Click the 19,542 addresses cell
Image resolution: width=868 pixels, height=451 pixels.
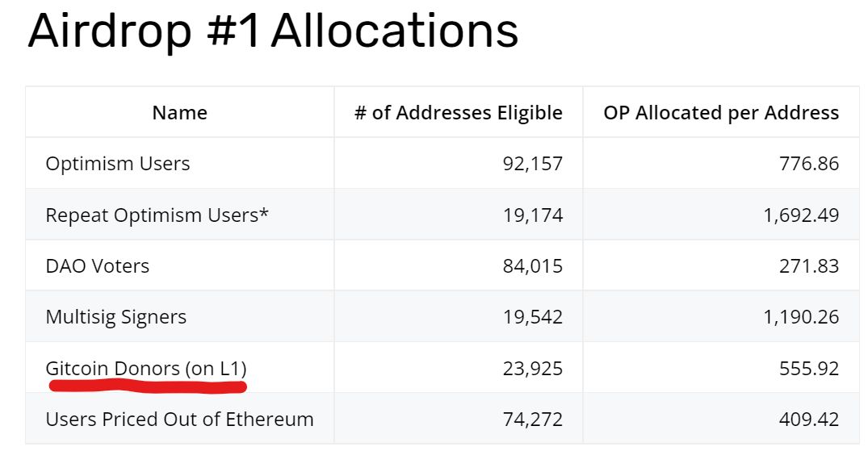point(532,317)
